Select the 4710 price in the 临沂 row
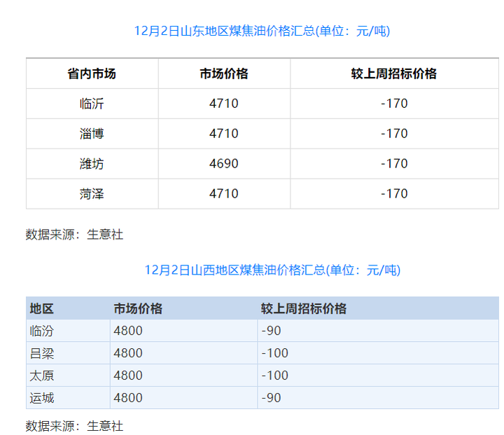The width and height of the screenshot is (504, 435). click(224, 104)
